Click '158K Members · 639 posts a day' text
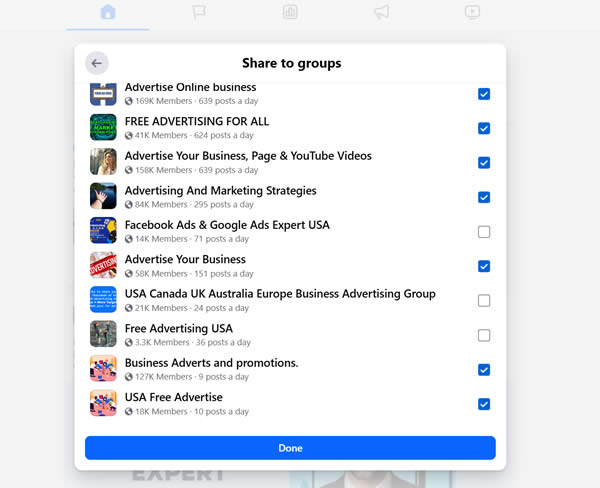The image size is (600, 488). pos(197,170)
